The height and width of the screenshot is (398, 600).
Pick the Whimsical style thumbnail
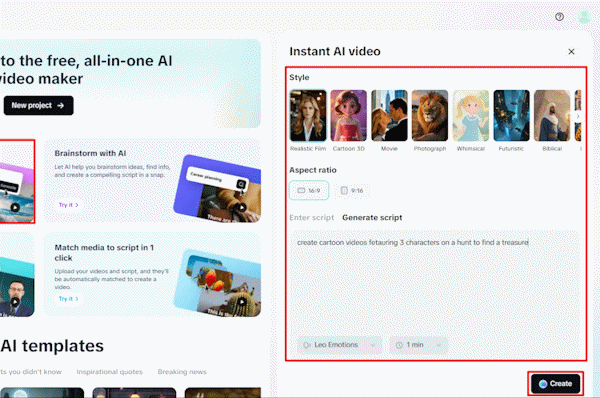(471, 116)
